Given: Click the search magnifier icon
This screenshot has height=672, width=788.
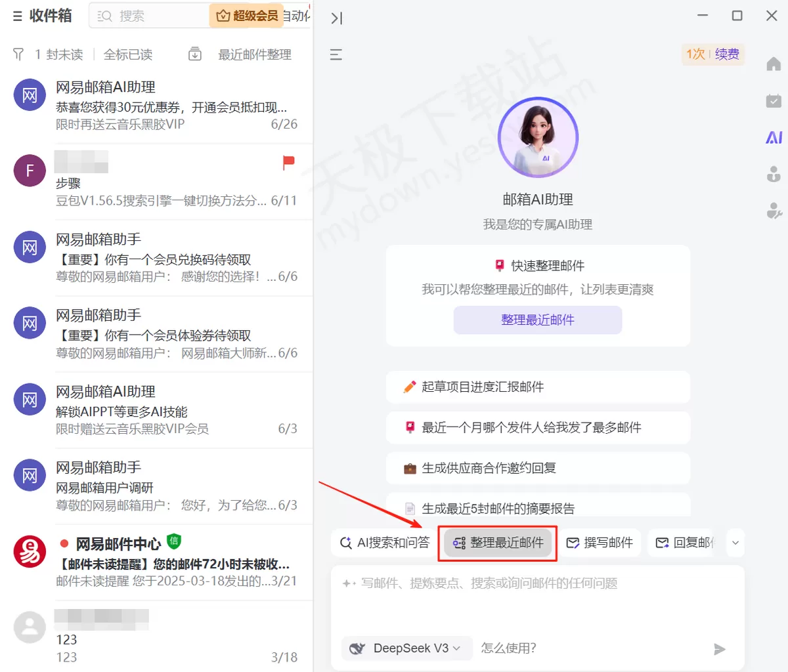Looking at the screenshot, I should tap(105, 16).
